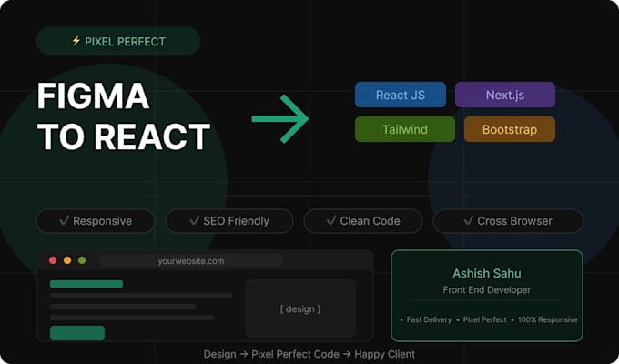Select the React JS tag
619x364 pixels.
coord(401,95)
